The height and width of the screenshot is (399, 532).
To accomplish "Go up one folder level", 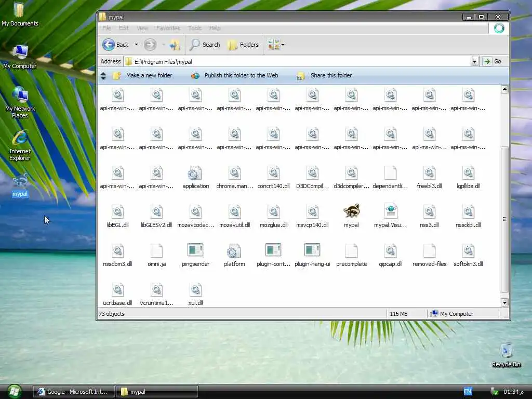I will click(175, 45).
